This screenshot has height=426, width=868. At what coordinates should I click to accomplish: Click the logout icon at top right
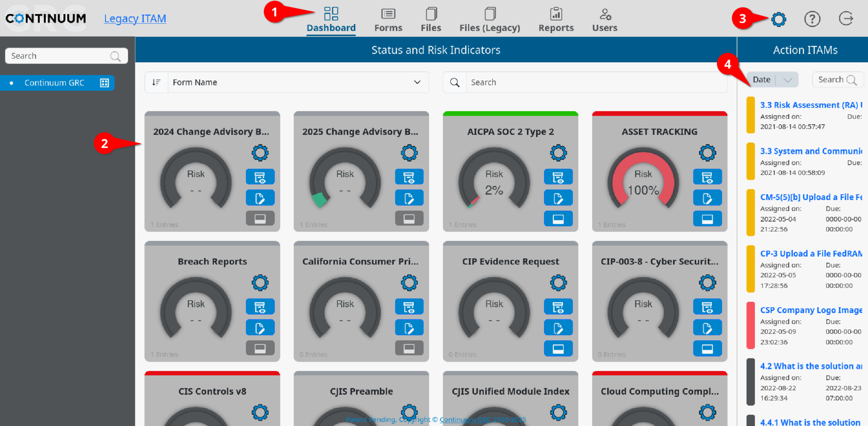pyautogui.click(x=845, y=19)
